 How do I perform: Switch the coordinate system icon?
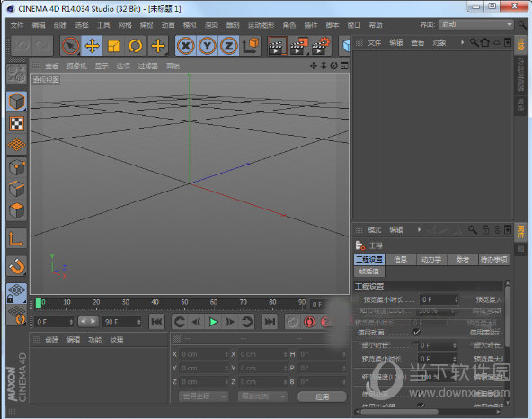(251, 46)
